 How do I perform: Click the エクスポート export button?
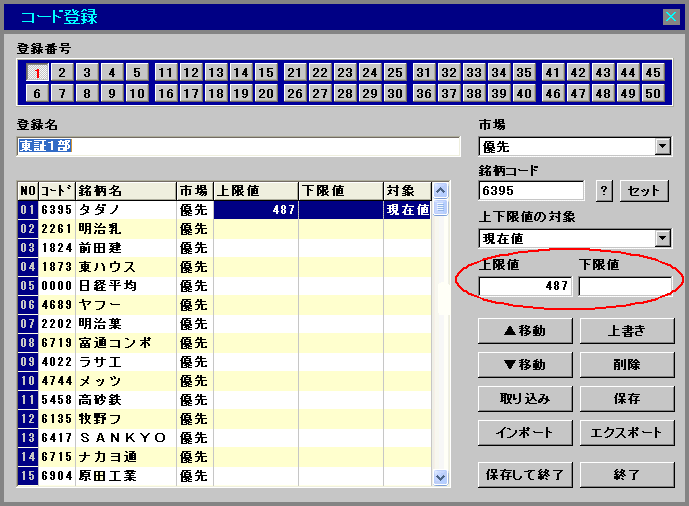click(627, 433)
